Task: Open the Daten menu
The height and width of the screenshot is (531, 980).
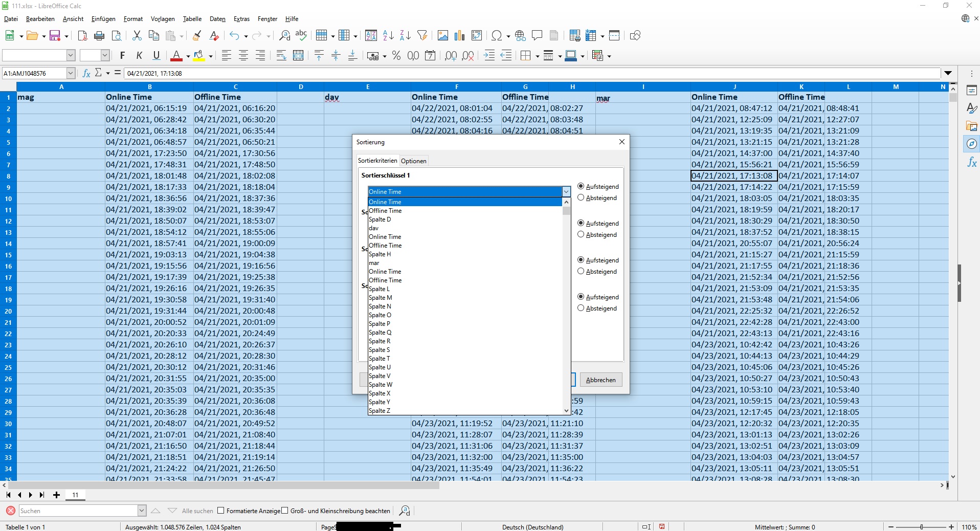Action: pyautogui.click(x=217, y=19)
